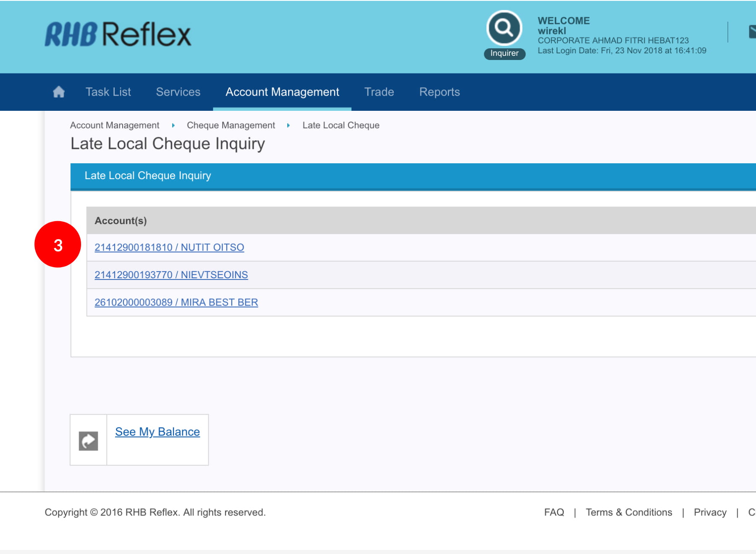Open the Trade menu
This screenshot has width=756, height=554.
(379, 92)
